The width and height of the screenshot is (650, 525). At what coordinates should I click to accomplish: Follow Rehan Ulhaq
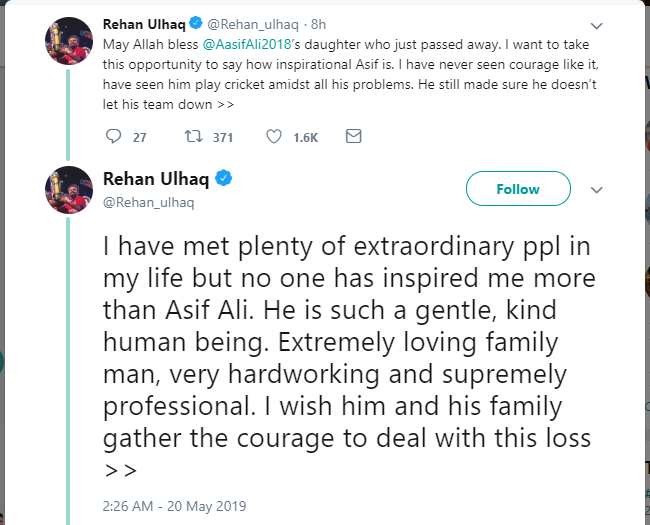pos(517,189)
